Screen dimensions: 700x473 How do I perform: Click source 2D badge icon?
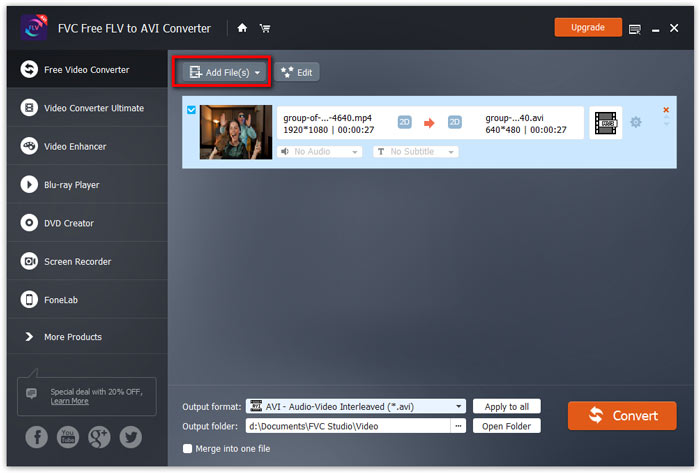[404, 122]
